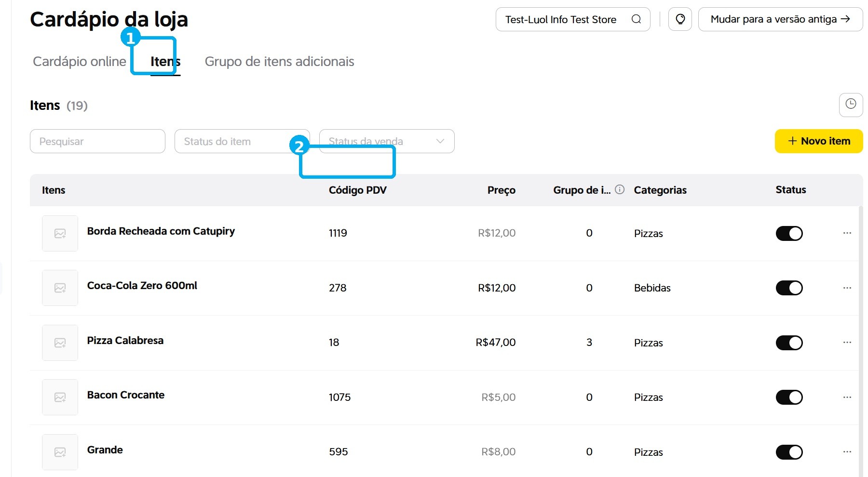
Task: Click image placeholder for Grande item
Action: tap(60, 452)
